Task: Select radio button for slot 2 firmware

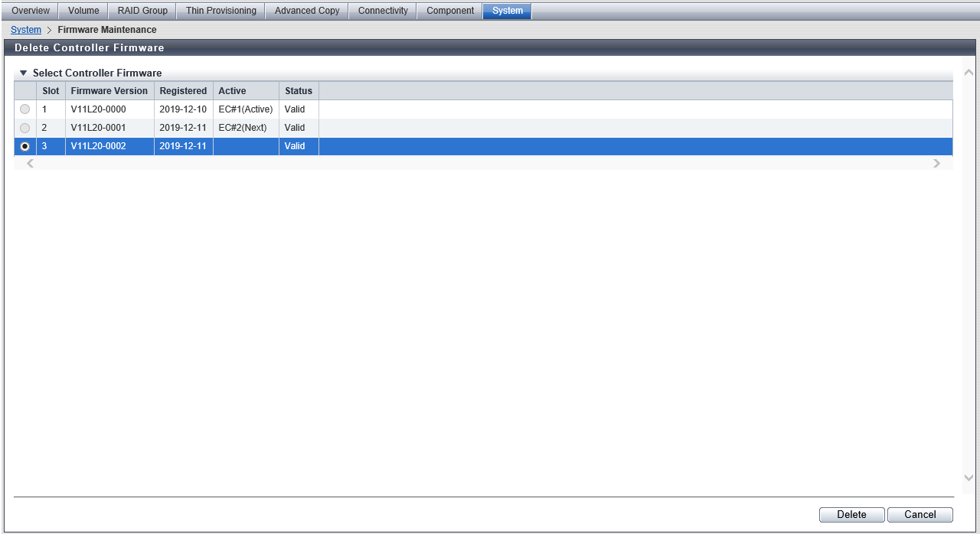Action: pyautogui.click(x=25, y=128)
